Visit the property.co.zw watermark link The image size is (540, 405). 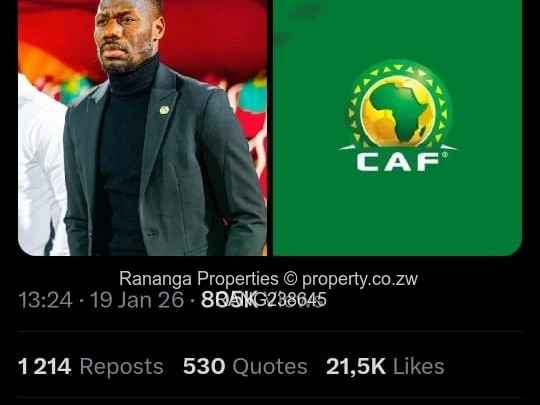360,279
